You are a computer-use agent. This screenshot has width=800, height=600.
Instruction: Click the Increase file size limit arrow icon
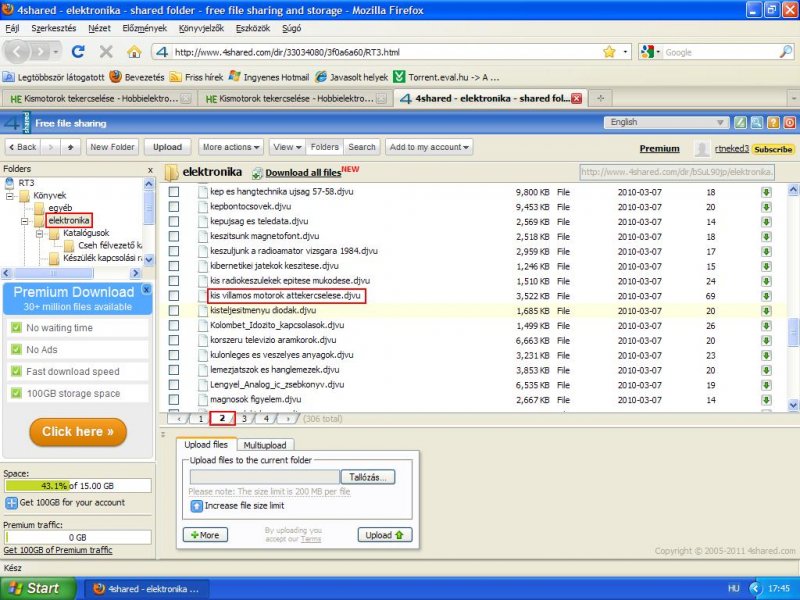point(196,506)
